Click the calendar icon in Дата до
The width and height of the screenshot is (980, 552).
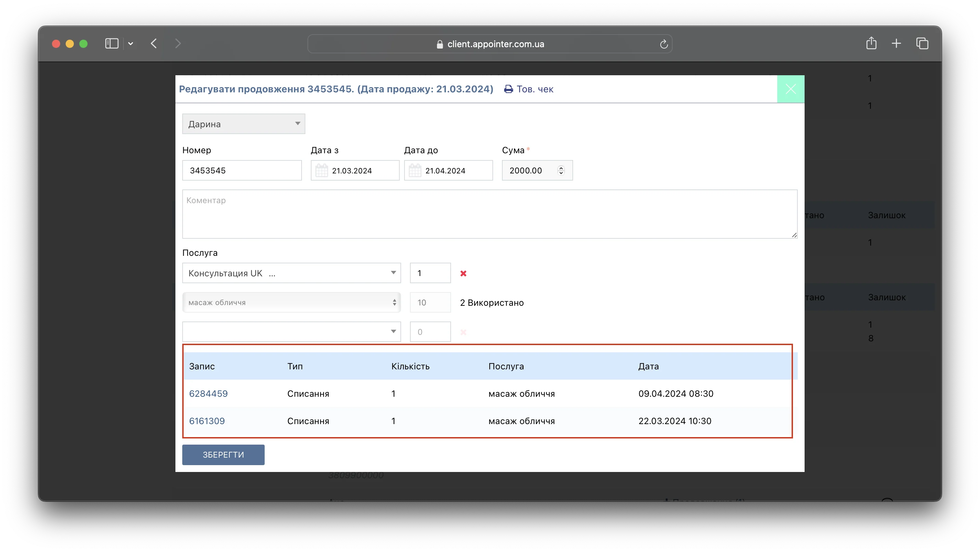(415, 170)
